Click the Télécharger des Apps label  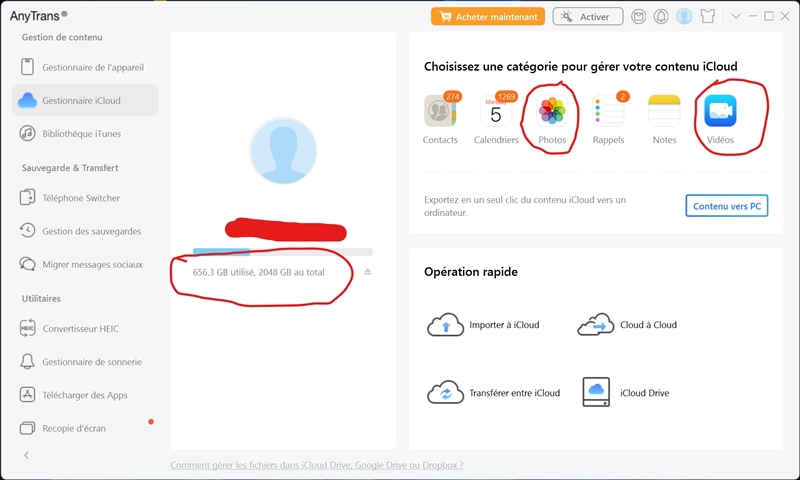[x=85, y=395]
